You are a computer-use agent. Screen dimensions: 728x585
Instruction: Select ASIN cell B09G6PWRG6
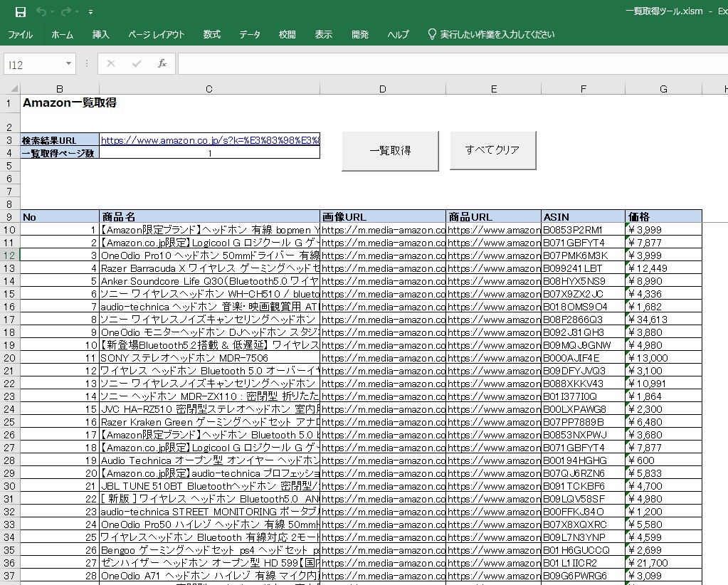pyautogui.click(x=583, y=576)
